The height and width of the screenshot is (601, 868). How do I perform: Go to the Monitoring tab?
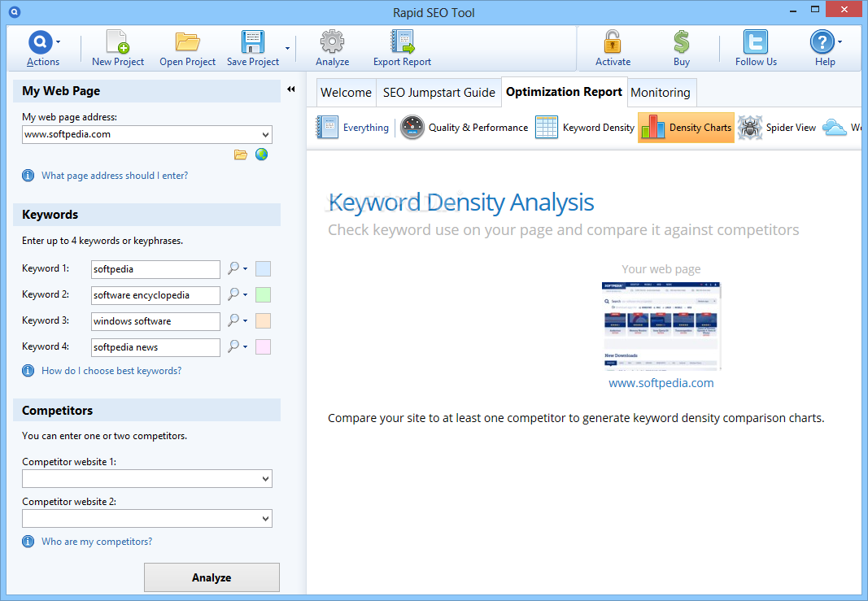point(661,93)
